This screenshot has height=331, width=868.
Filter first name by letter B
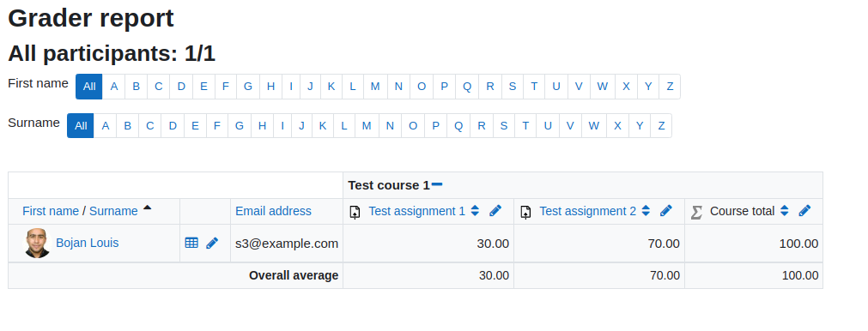(137, 87)
